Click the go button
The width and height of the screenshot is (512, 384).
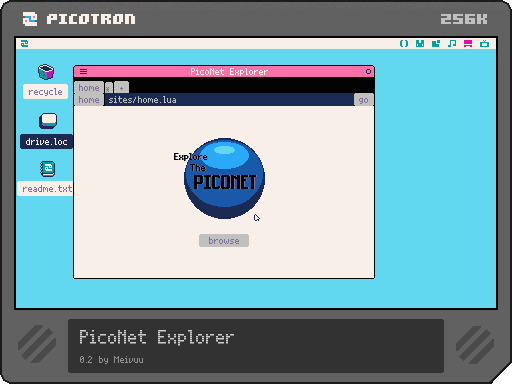[x=364, y=100]
